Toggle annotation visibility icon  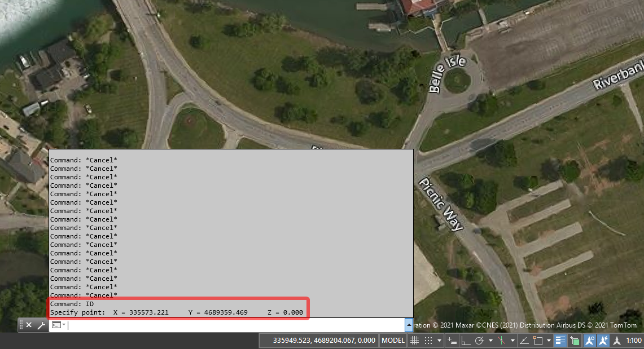point(590,341)
